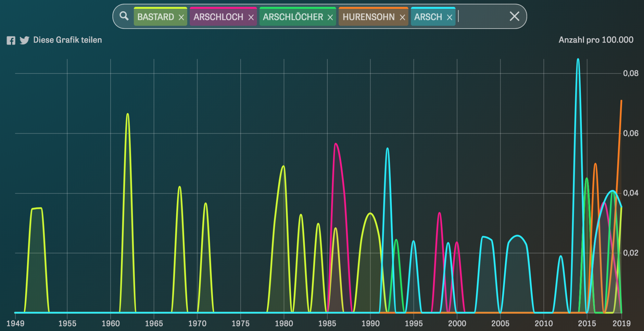Click the cyan ARSCH peak at 2014

pyautogui.click(x=578, y=59)
